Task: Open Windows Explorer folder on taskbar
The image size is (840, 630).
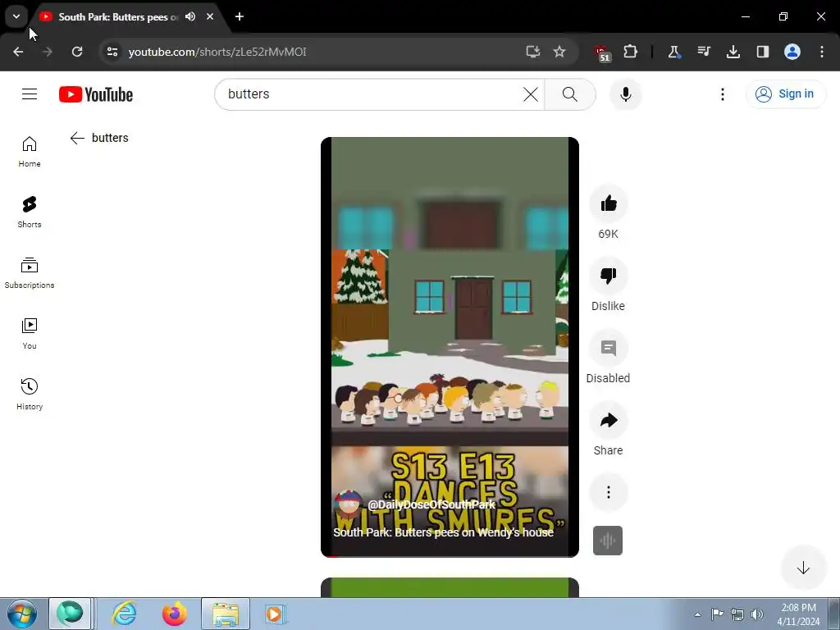Action: pyautogui.click(x=226, y=614)
